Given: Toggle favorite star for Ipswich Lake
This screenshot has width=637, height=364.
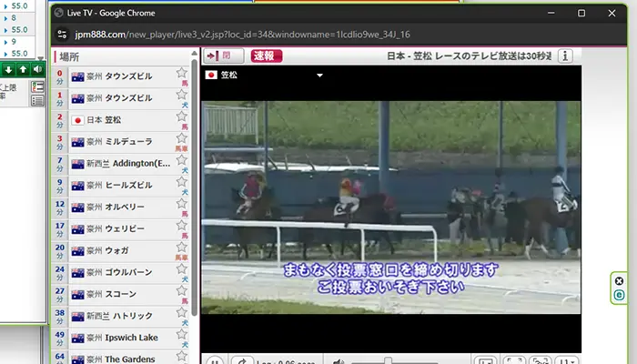Looking at the screenshot, I should click(x=182, y=334).
